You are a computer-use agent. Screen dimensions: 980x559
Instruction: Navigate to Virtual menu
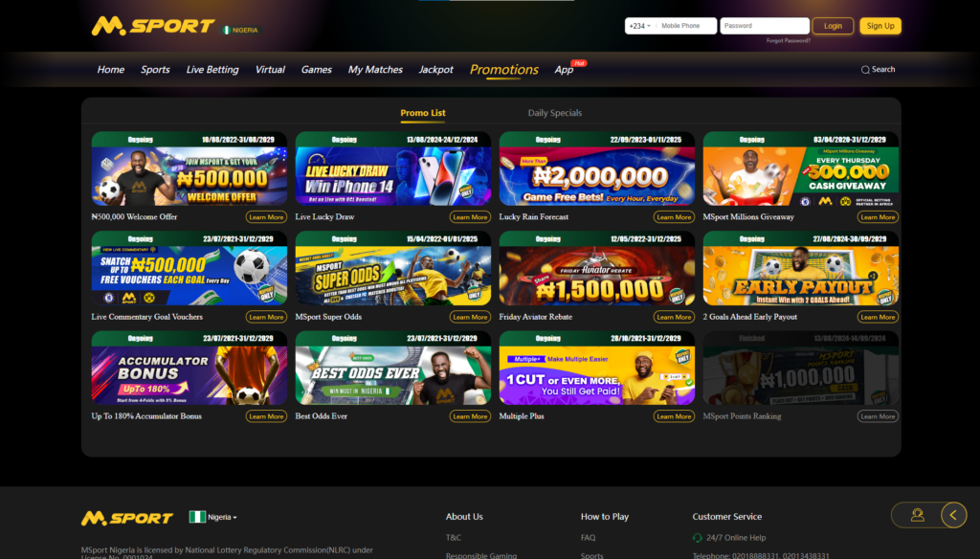pos(270,70)
